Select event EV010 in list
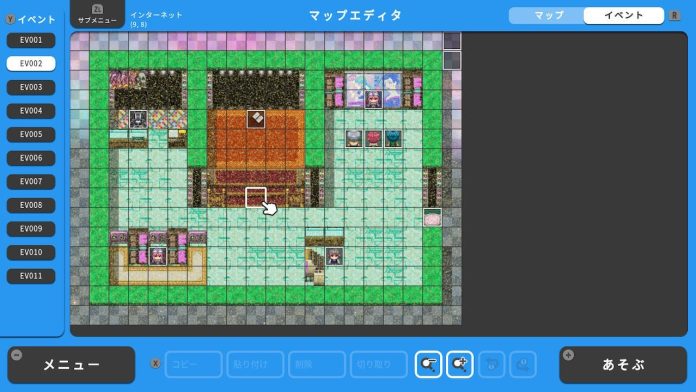This screenshot has height=392, width=696. pos(31,252)
